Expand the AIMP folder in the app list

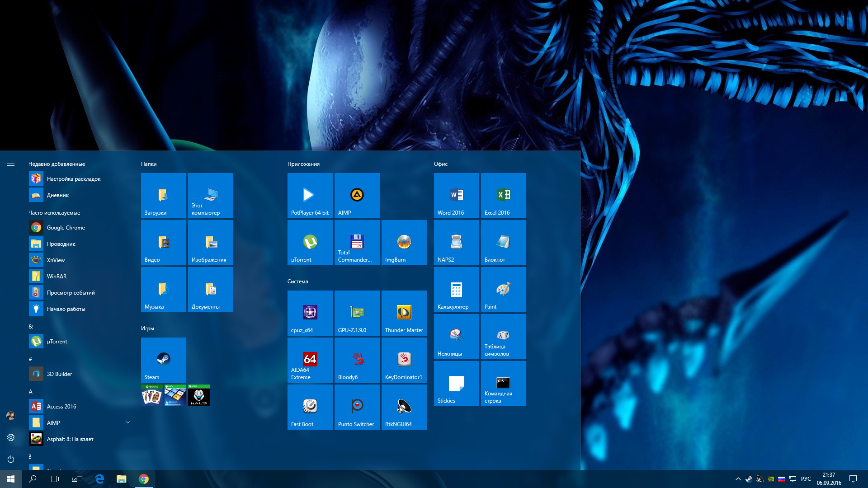pyautogui.click(x=127, y=422)
